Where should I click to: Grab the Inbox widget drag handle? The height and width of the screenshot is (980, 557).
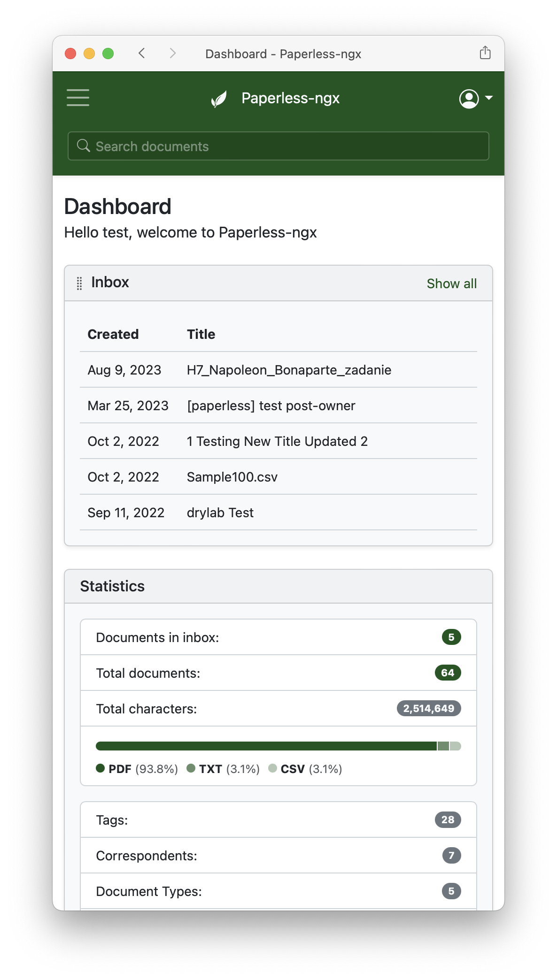click(79, 283)
